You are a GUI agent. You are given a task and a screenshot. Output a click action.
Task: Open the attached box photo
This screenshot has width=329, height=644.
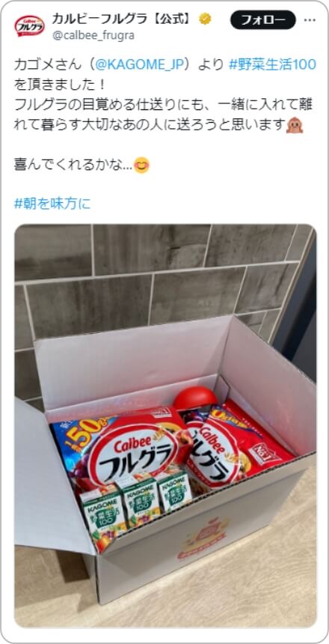pyautogui.click(x=165, y=426)
